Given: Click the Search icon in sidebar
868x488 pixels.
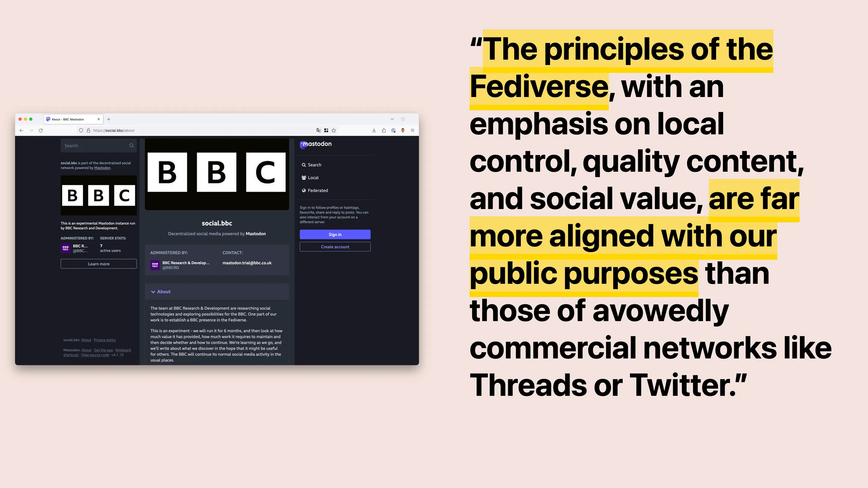Looking at the screenshot, I should [x=304, y=164].
